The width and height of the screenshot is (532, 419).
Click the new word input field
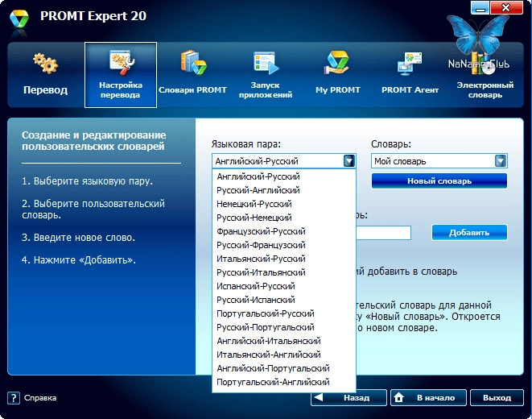click(x=383, y=233)
